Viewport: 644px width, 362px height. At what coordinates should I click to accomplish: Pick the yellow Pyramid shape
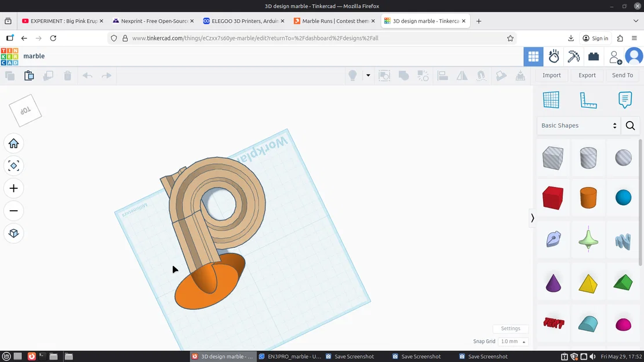pyautogui.click(x=588, y=283)
